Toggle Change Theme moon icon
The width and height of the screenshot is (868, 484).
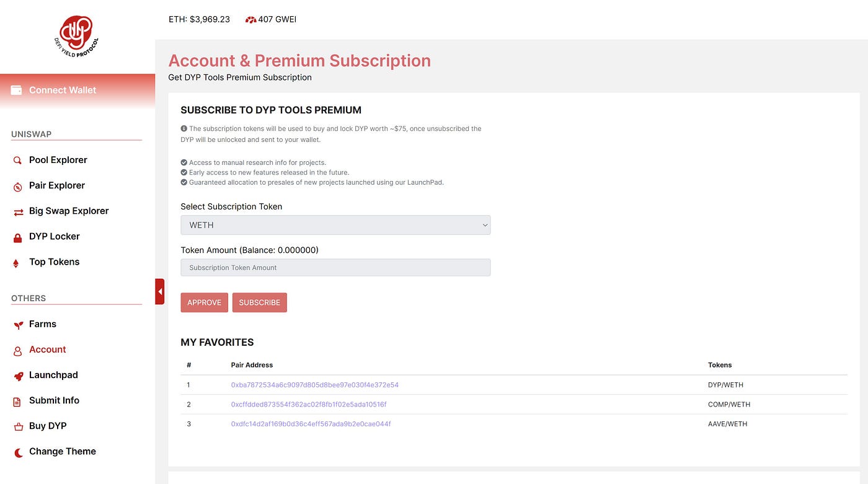click(18, 452)
